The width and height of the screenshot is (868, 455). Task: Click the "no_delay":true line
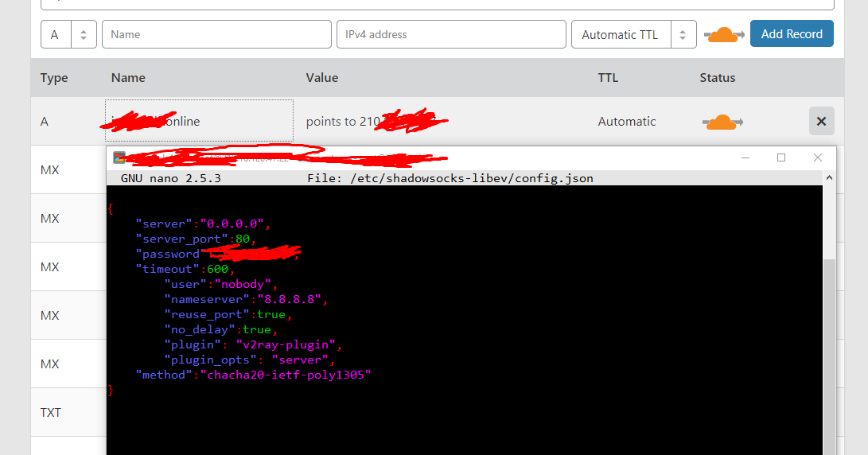(221, 329)
